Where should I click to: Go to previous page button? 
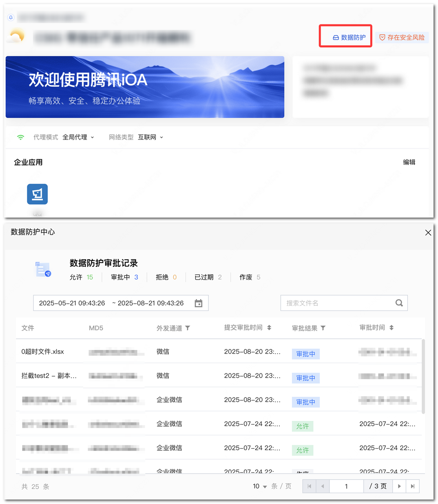pyautogui.click(x=323, y=486)
